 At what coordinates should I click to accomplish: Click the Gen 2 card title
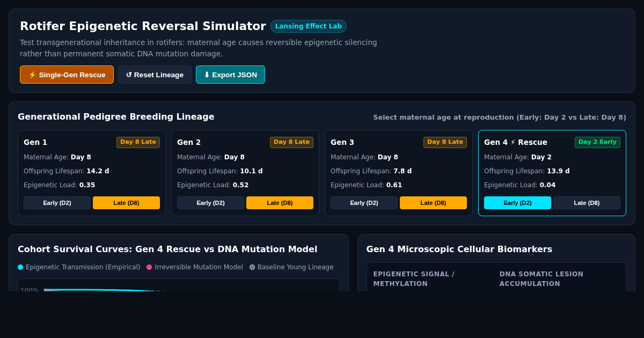189,142
